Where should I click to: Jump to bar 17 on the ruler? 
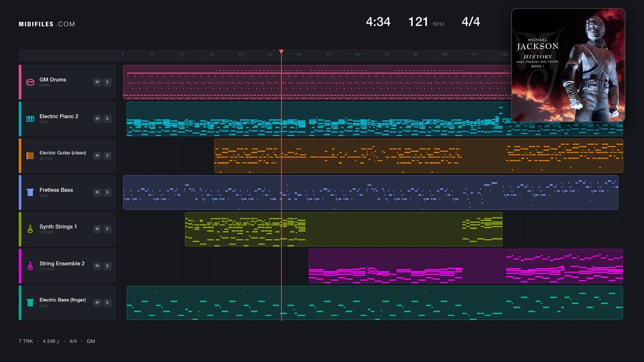[x=182, y=54]
